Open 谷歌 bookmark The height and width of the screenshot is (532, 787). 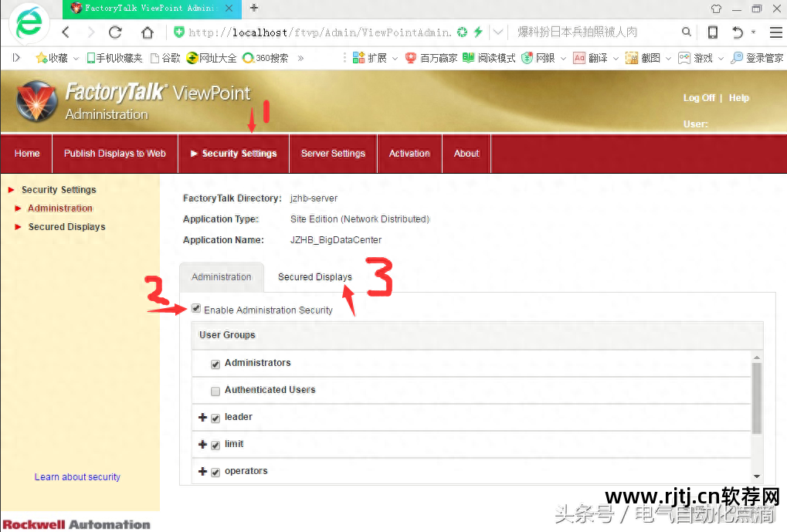coord(165,58)
